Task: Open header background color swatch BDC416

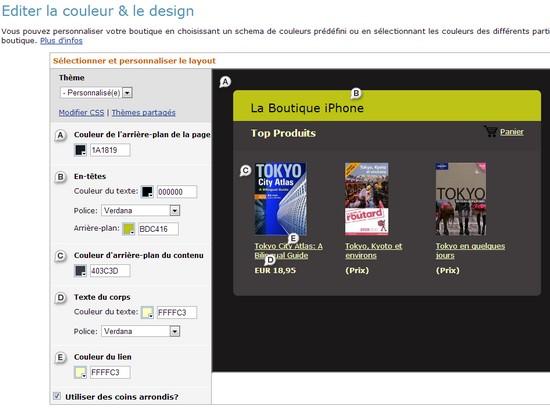Action: point(129,229)
